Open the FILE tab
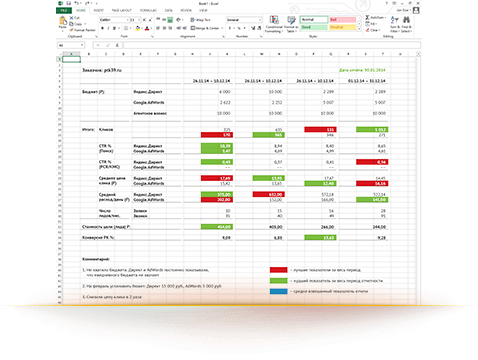Viewport: 478px width, 360px height. point(64,10)
